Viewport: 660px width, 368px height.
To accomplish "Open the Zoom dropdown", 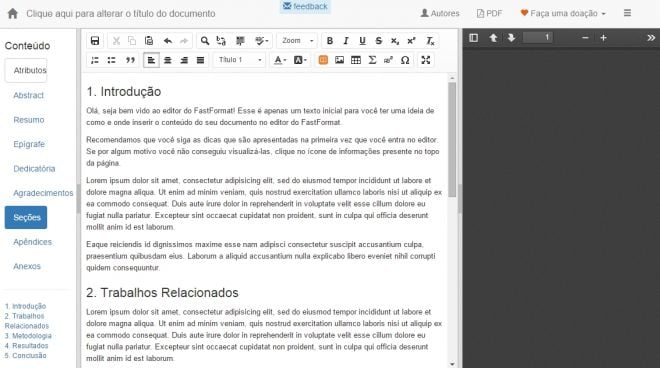I will [x=297, y=41].
